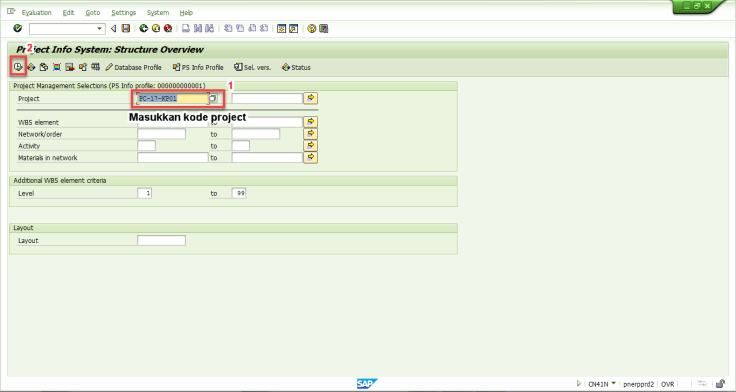Screen dimensions: 736x392
Task: Click the PS Info Profile button
Action: [198, 67]
